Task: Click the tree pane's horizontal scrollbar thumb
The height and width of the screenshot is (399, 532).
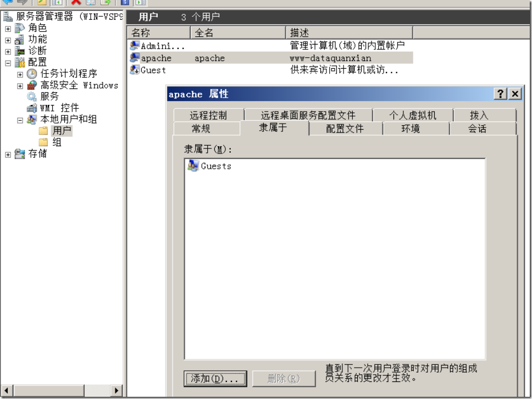Action: click(x=48, y=390)
